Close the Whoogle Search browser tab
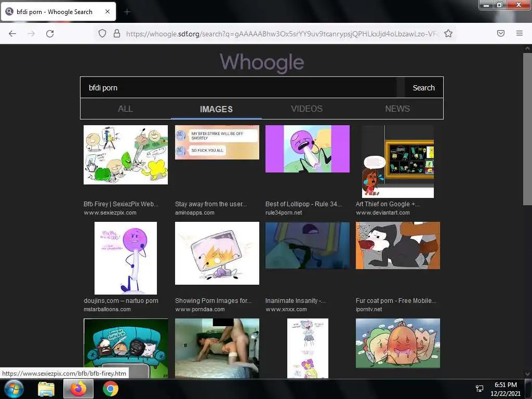This screenshot has width=532, height=399. [x=108, y=11]
